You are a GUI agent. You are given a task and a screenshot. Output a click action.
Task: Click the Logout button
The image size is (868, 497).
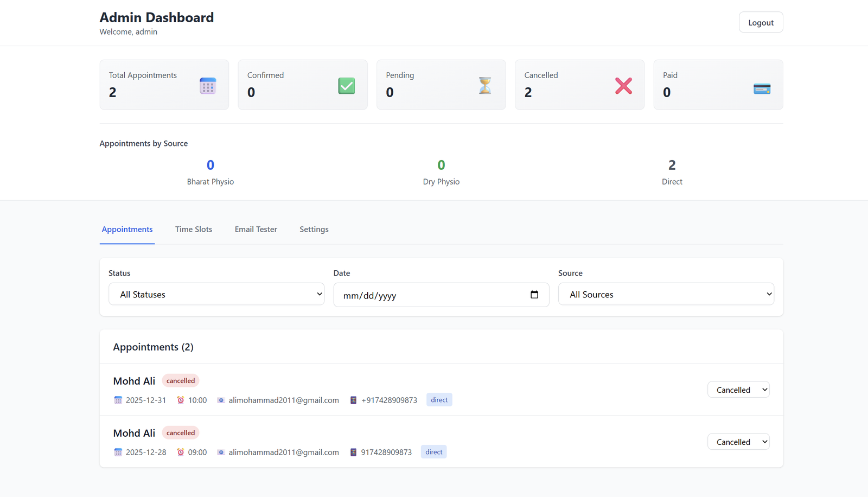click(761, 22)
